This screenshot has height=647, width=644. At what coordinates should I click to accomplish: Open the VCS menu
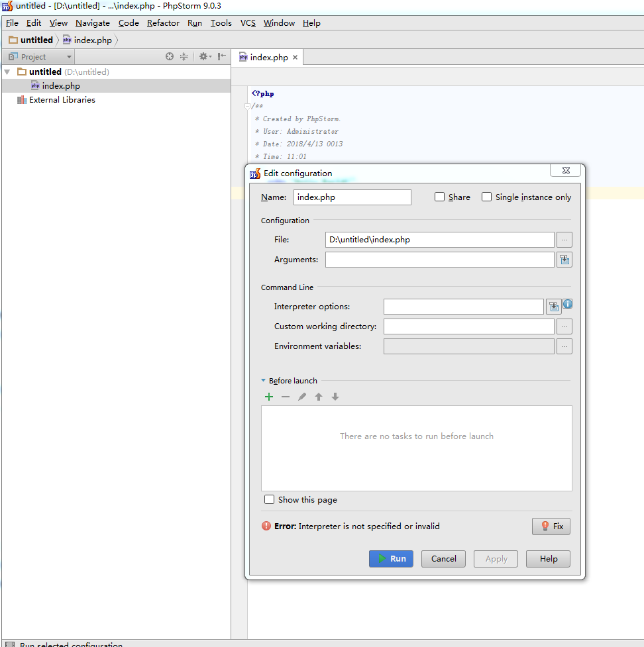248,23
